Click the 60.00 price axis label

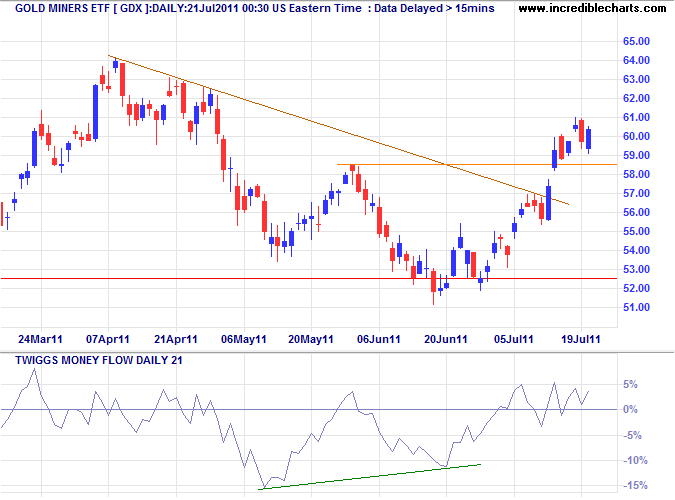(636, 136)
